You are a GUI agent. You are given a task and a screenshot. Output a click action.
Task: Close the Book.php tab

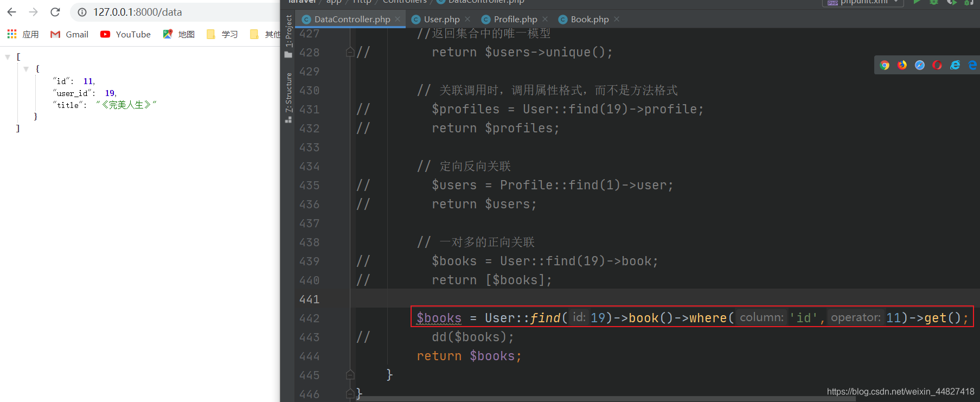click(x=617, y=19)
